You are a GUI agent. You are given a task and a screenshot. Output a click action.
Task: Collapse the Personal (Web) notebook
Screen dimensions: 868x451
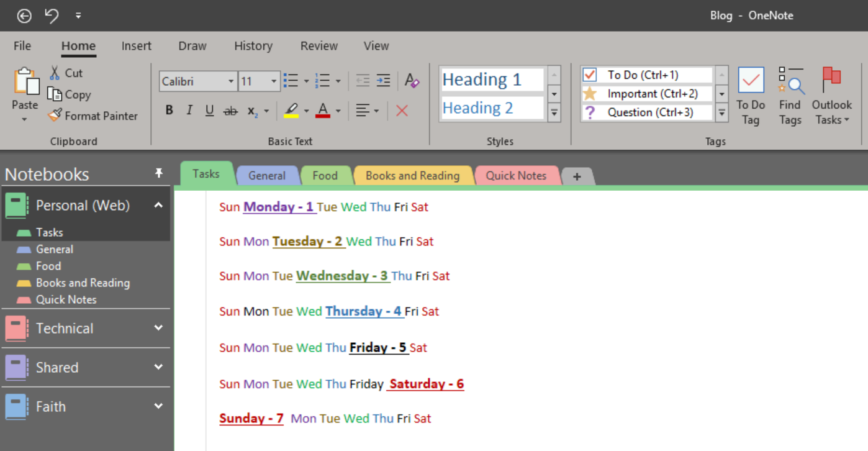coord(158,205)
